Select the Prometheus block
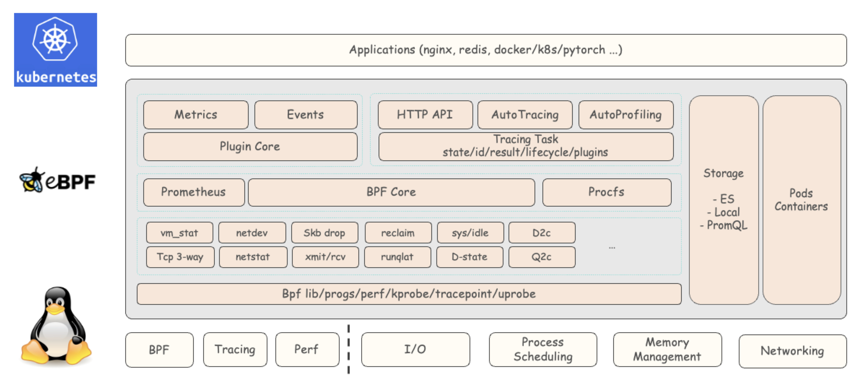 click(194, 192)
